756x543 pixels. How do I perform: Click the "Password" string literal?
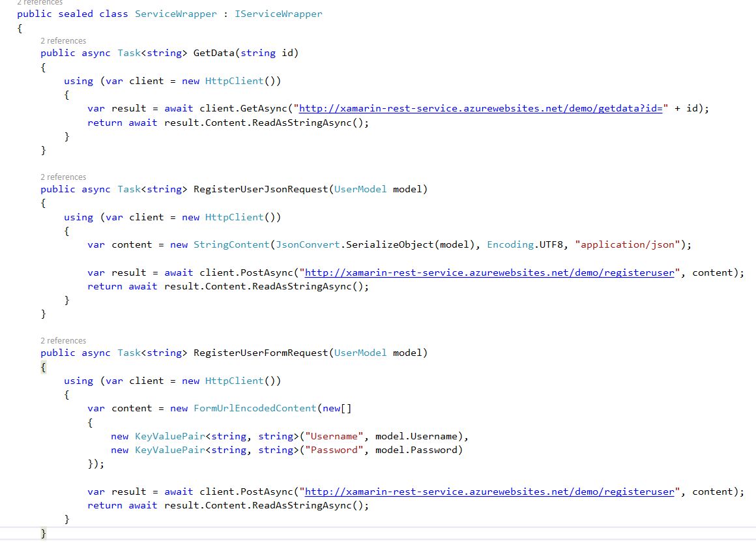334,450
